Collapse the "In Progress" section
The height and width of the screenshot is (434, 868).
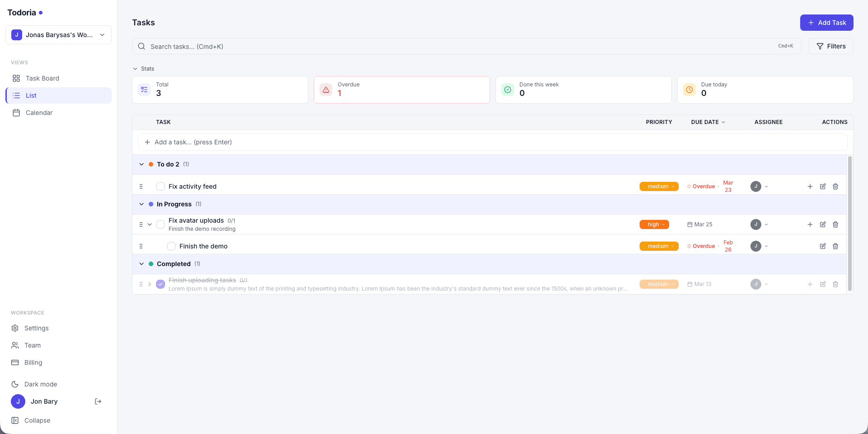[141, 204]
